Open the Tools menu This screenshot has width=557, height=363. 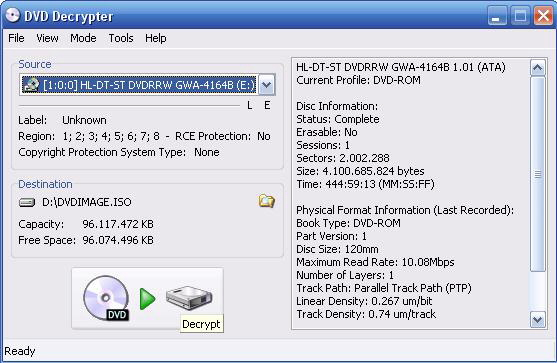(121, 38)
